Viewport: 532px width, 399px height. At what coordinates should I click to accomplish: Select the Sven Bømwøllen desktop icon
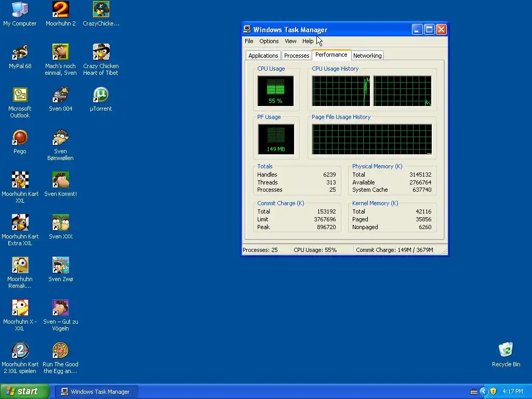coord(60,145)
